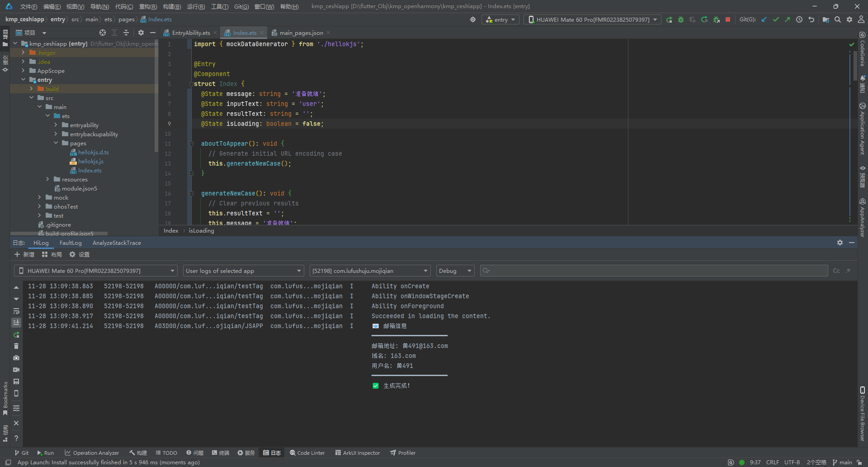The height and width of the screenshot is (467, 868).
Task: Open log device selector dropdown
Action: [x=96, y=271]
